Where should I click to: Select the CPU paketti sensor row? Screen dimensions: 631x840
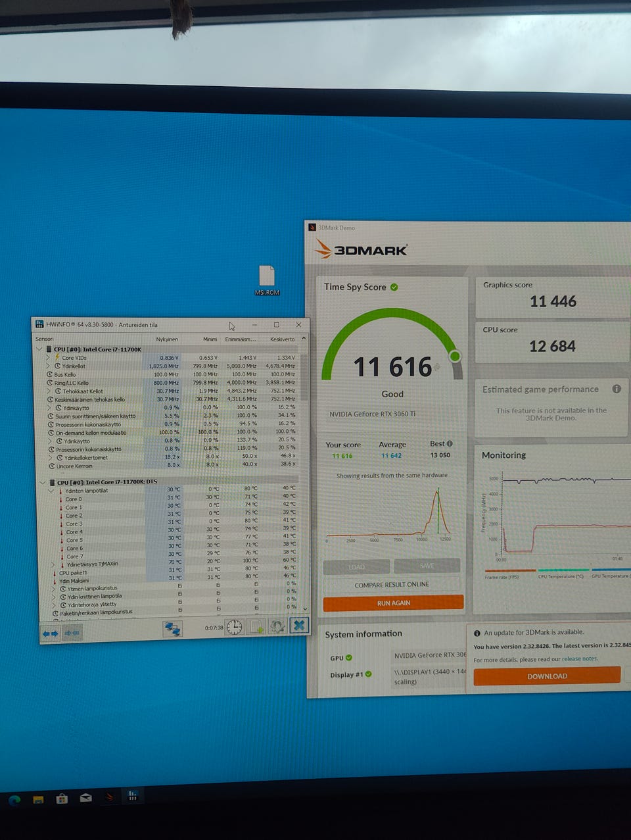click(x=176, y=572)
